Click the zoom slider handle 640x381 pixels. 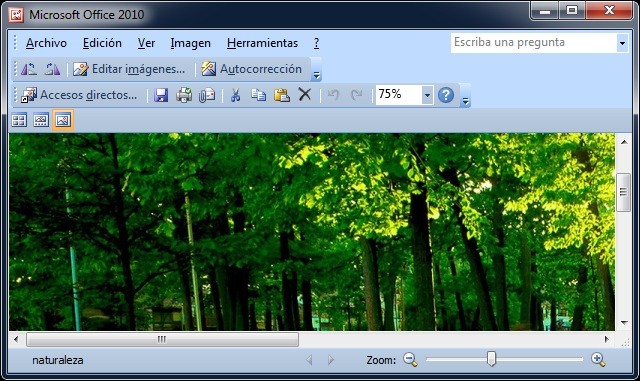coord(491,359)
